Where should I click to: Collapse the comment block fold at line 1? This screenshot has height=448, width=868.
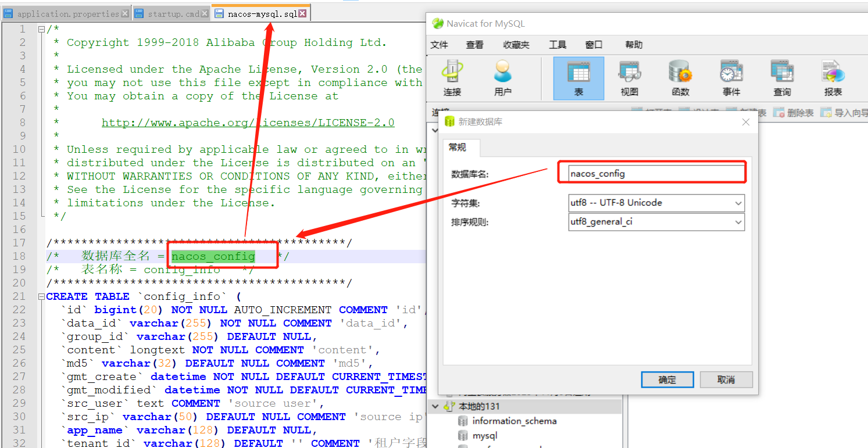[x=41, y=29]
